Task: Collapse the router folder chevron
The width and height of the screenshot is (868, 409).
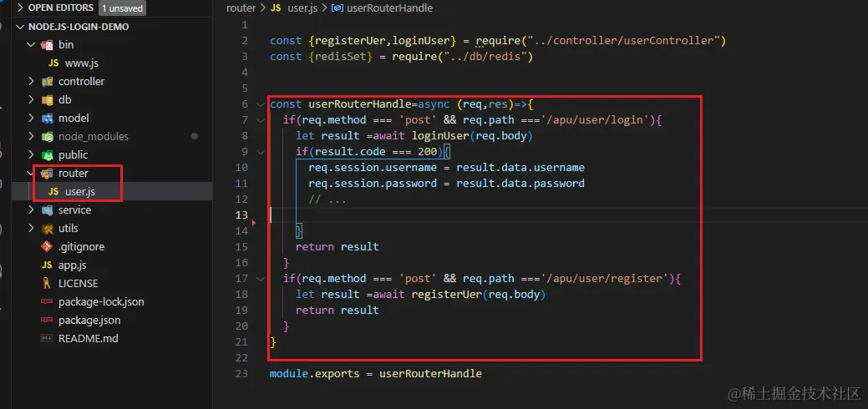Action: pos(31,174)
